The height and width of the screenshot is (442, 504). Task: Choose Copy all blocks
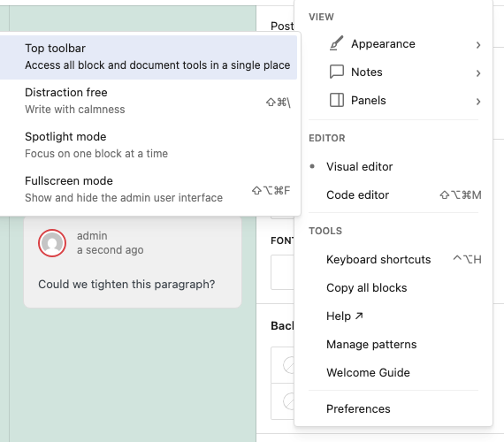click(x=393, y=287)
